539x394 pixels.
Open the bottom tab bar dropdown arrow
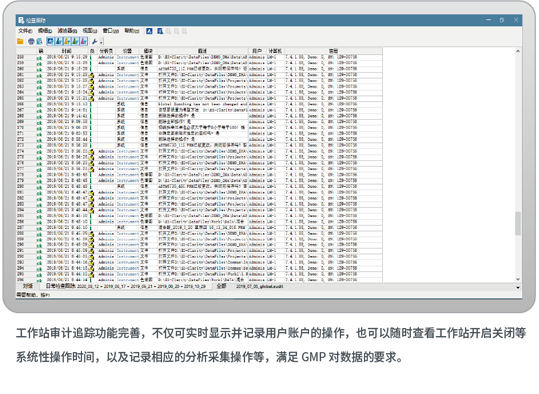click(x=518, y=287)
